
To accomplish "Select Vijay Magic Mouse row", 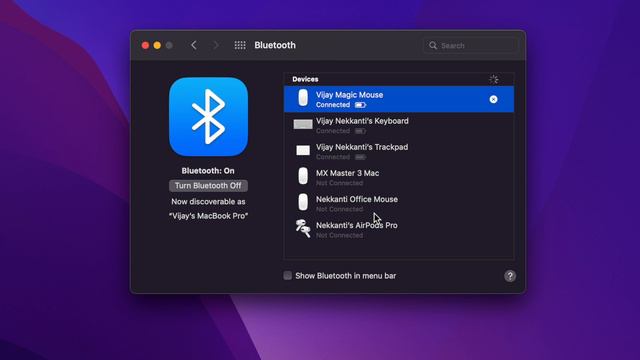I will pos(399,99).
